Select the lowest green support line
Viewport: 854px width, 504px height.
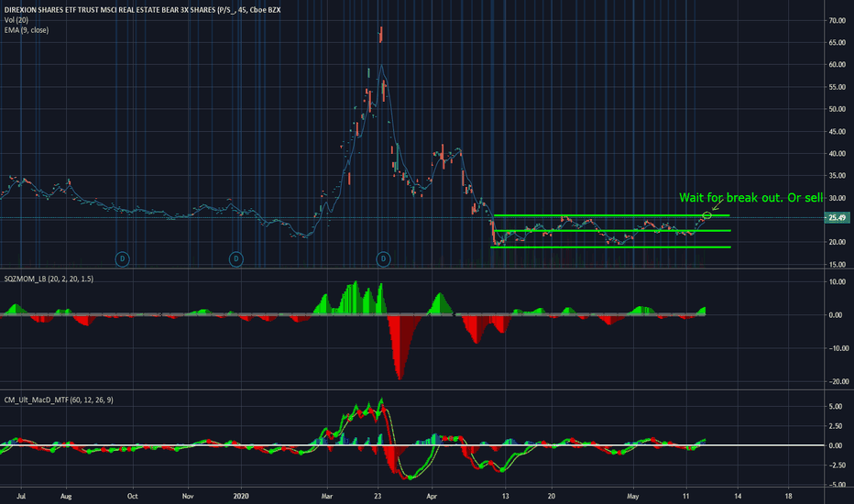tap(610, 247)
